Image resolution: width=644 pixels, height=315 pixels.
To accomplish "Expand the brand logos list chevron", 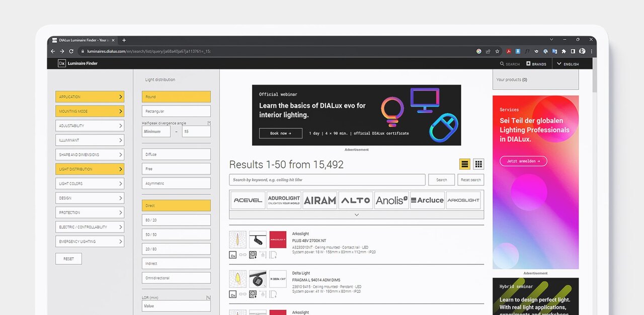I will pos(356,215).
